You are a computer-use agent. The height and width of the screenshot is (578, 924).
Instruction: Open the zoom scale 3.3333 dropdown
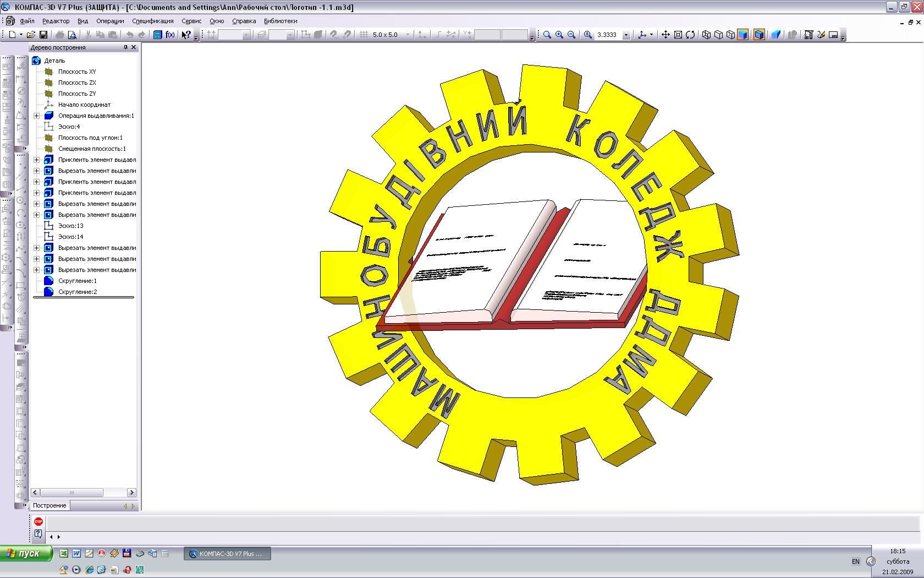[626, 35]
